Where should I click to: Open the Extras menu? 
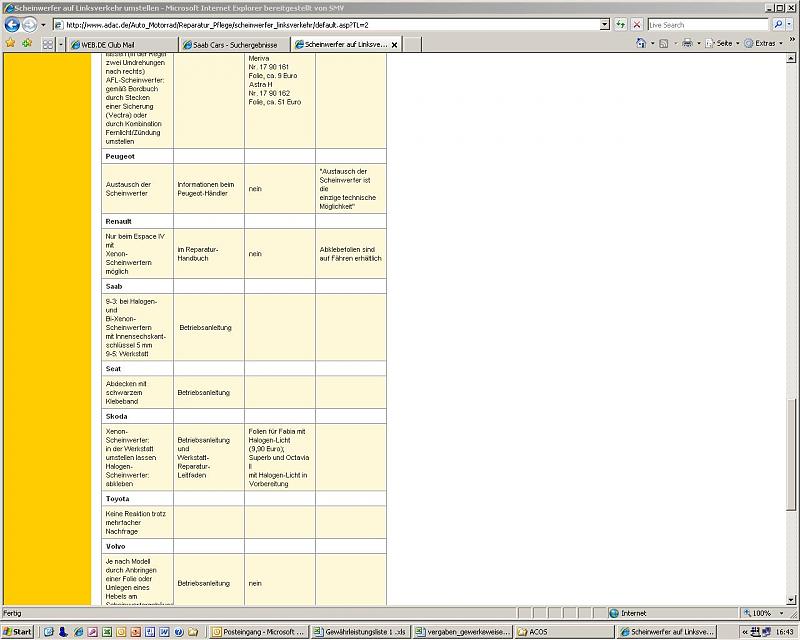pyautogui.click(x=764, y=43)
